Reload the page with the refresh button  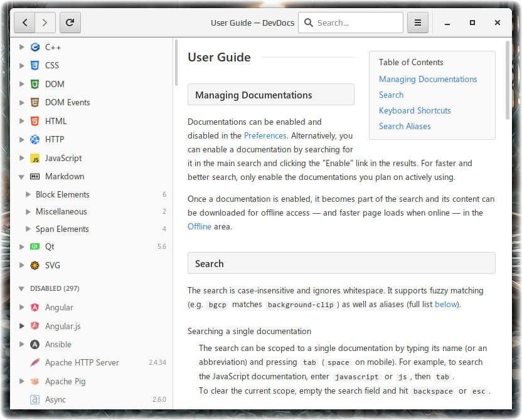(70, 23)
